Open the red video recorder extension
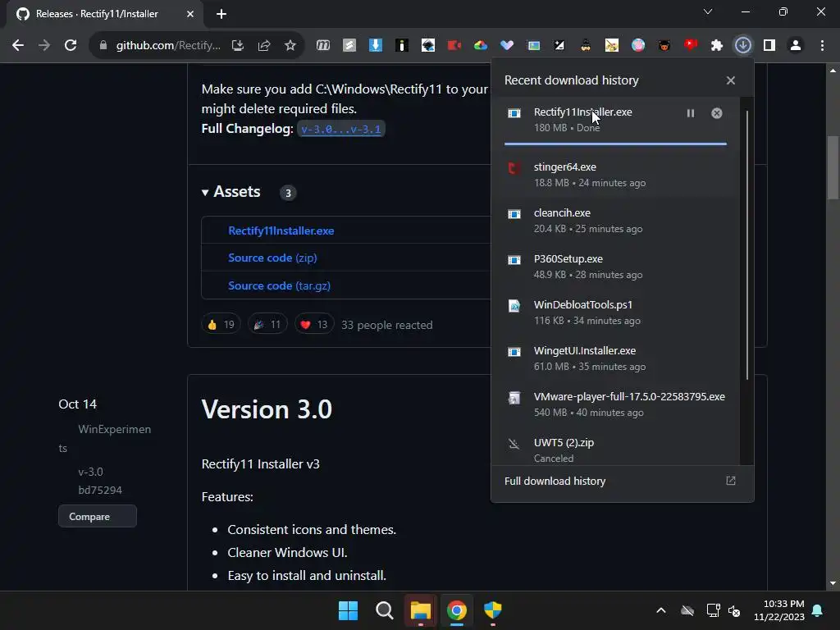Image resolution: width=840 pixels, height=630 pixels. (454, 46)
